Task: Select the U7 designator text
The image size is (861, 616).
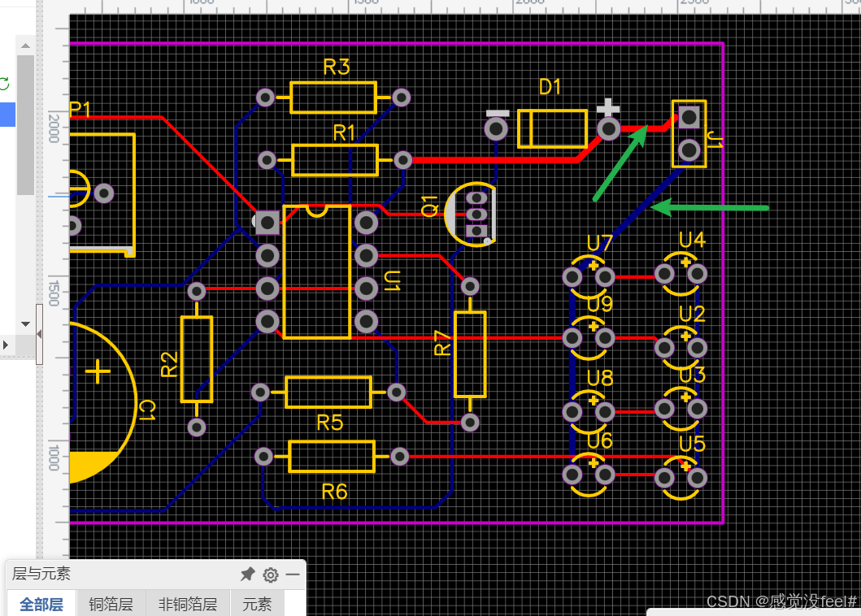Action: click(600, 243)
